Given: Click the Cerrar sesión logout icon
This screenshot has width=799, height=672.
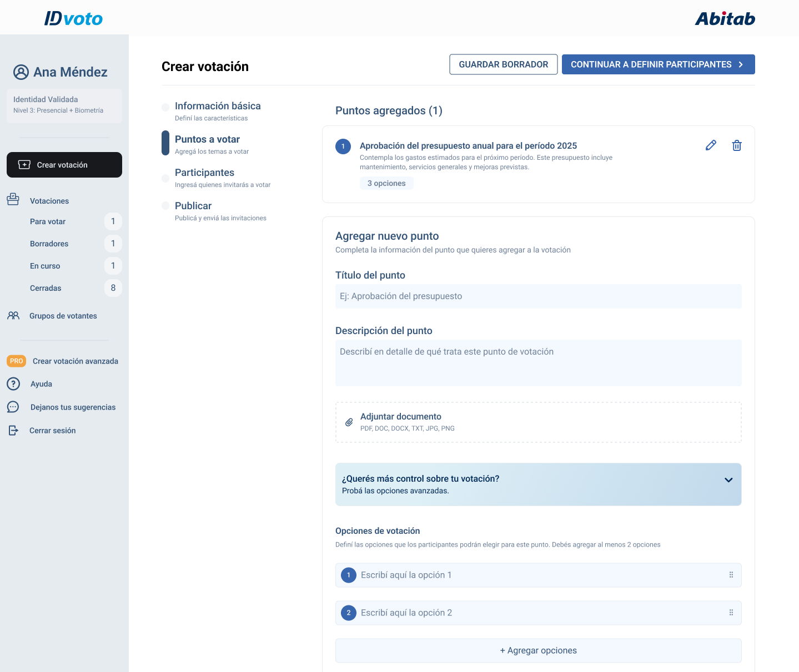Looking at the screenshot, I should pyautogui.click(x=13, y=431).
